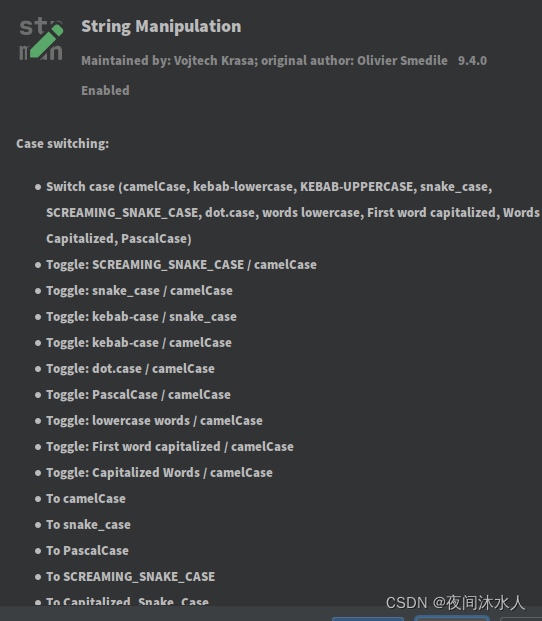542x621 pixels.
Task: Click the version number 9.4.0
Action: 472,61
